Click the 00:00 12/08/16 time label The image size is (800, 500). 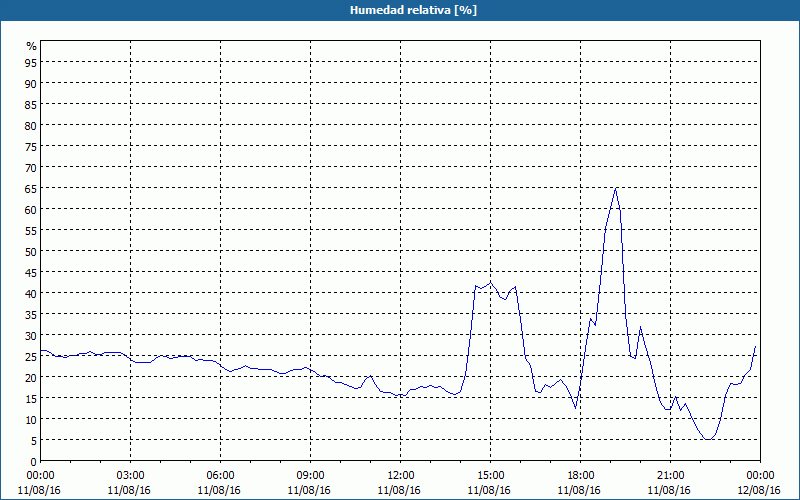(x=759, y=483)
